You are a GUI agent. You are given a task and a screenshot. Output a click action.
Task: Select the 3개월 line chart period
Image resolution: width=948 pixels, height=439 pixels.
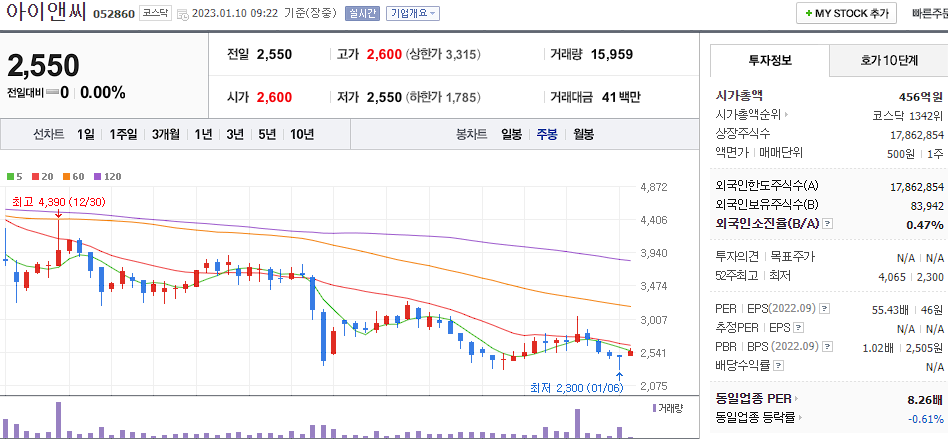point(166,134)
